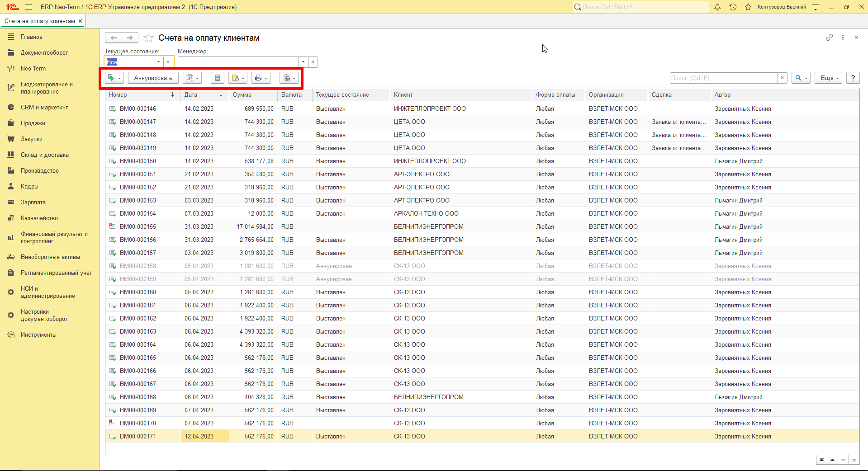Viewport: 868px width, 471px height.
Task: Open the history clock icon
Action: coord(733,7)
